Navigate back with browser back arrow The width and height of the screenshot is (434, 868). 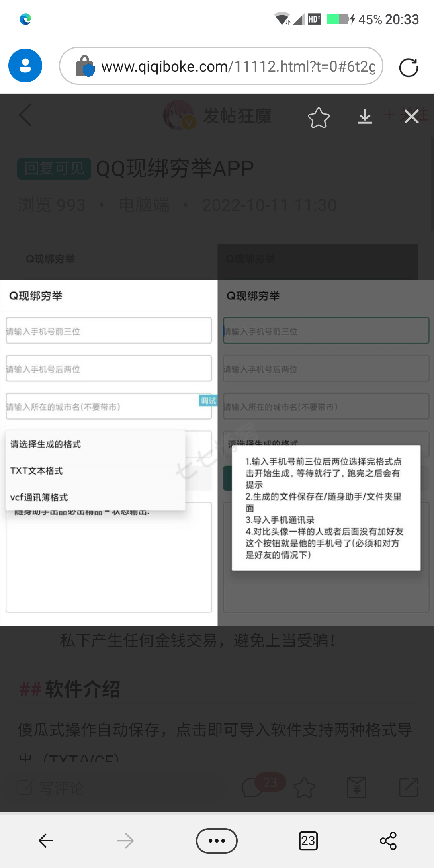pyautogui.click(x=46, y=841)
